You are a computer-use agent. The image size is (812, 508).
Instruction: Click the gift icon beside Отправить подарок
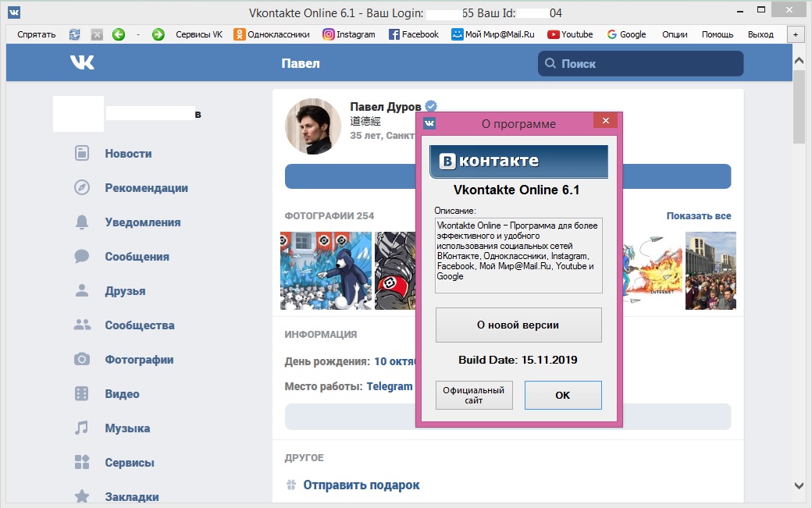pos(291,485)
